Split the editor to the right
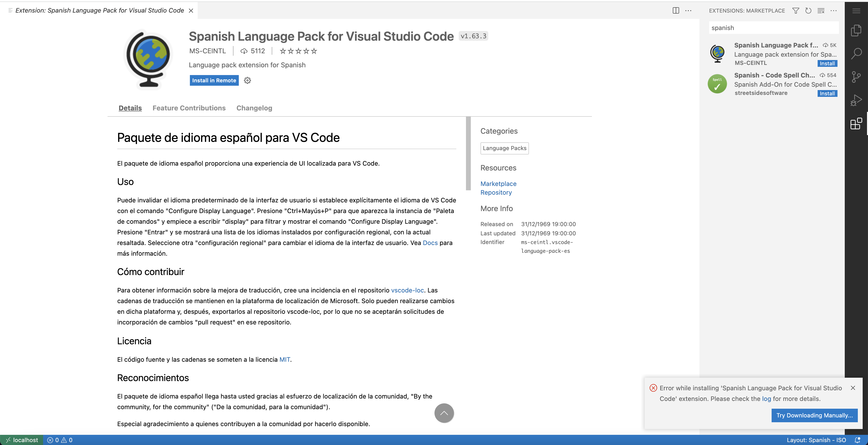868x445 pixels. pos(676,10)
